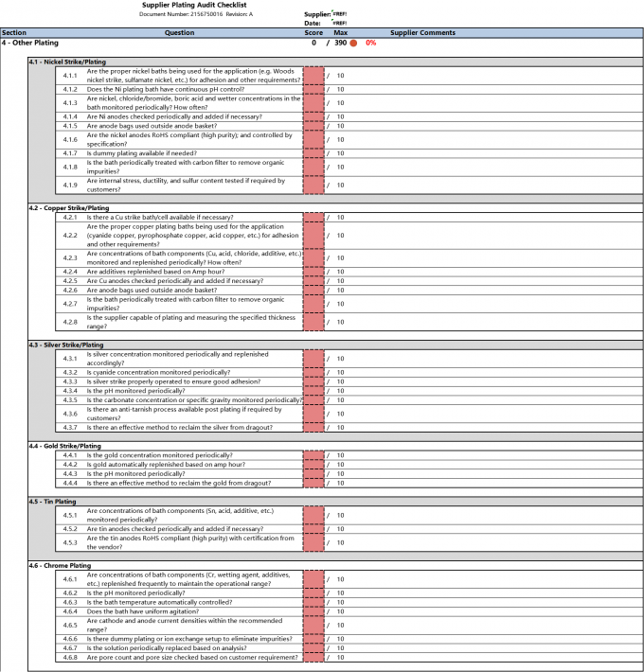Click score cell for question 4.2.2
Viewport: 644px width, 672px height.
pos(313,236)
